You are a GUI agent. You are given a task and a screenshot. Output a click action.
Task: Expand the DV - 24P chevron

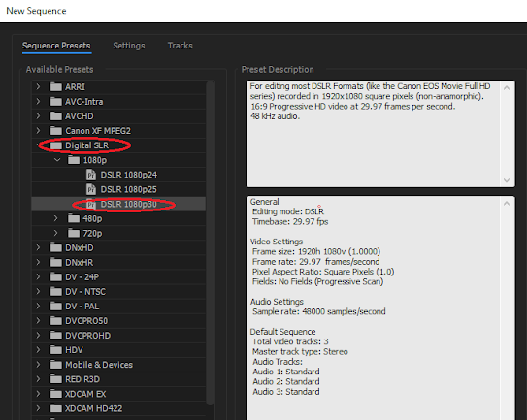[x=38, y=276]
